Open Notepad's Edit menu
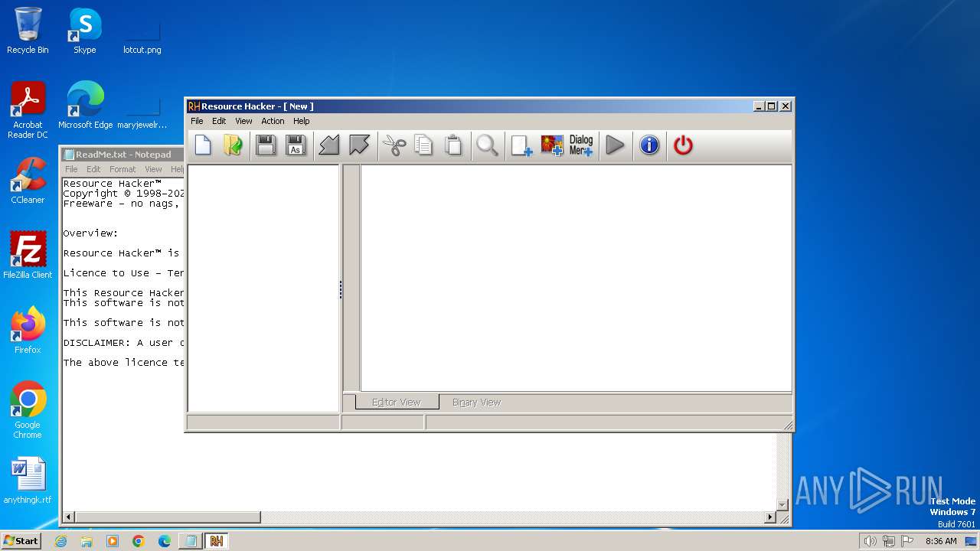This screenshot has width=980, height=551. coord(93,169)
